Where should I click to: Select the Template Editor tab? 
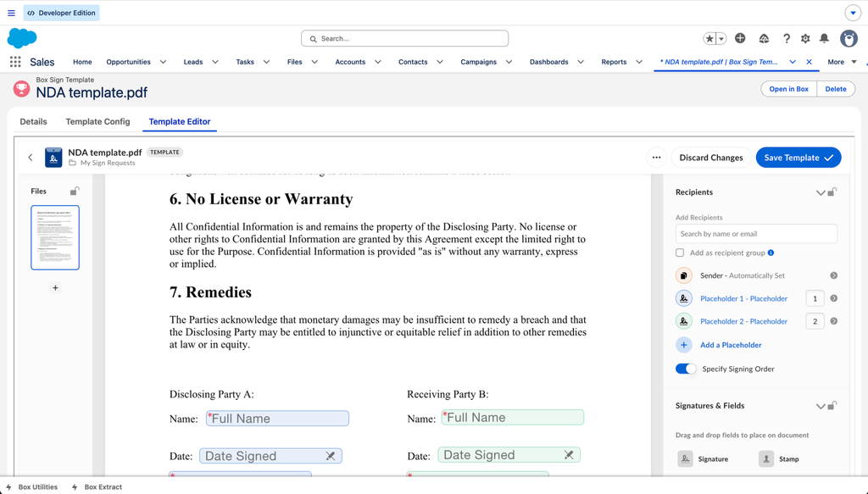tap(180, 122)
